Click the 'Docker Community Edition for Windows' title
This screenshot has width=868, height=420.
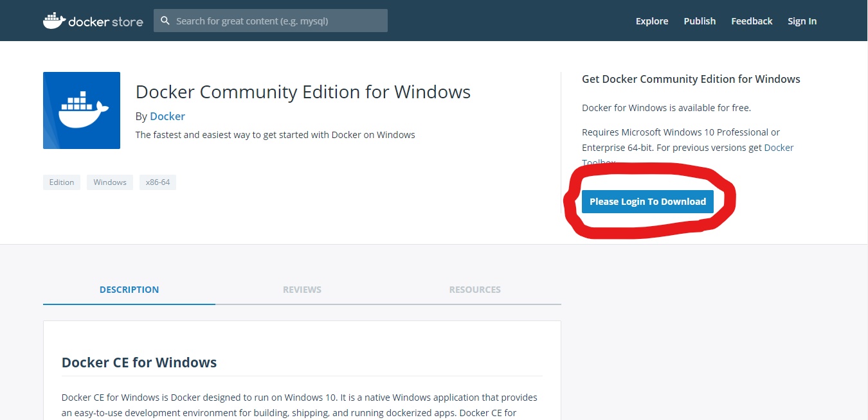click(x=303, y=92)
